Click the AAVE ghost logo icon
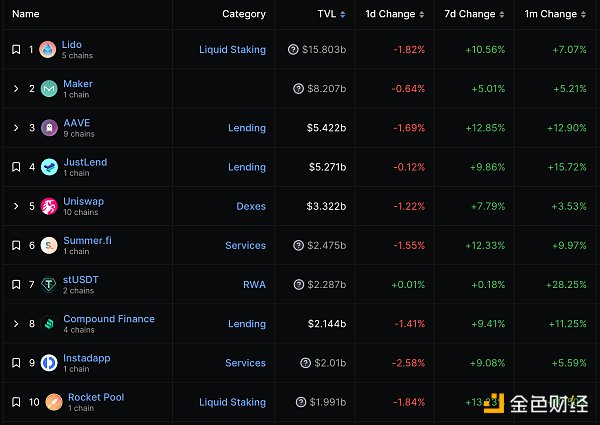600x425 pixels. click(x=47, y=128)
